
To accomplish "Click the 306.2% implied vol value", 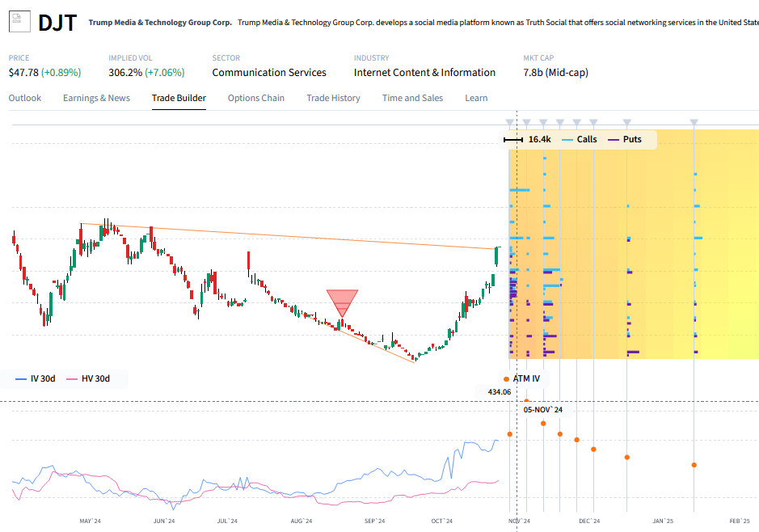I will pos(125,73).
